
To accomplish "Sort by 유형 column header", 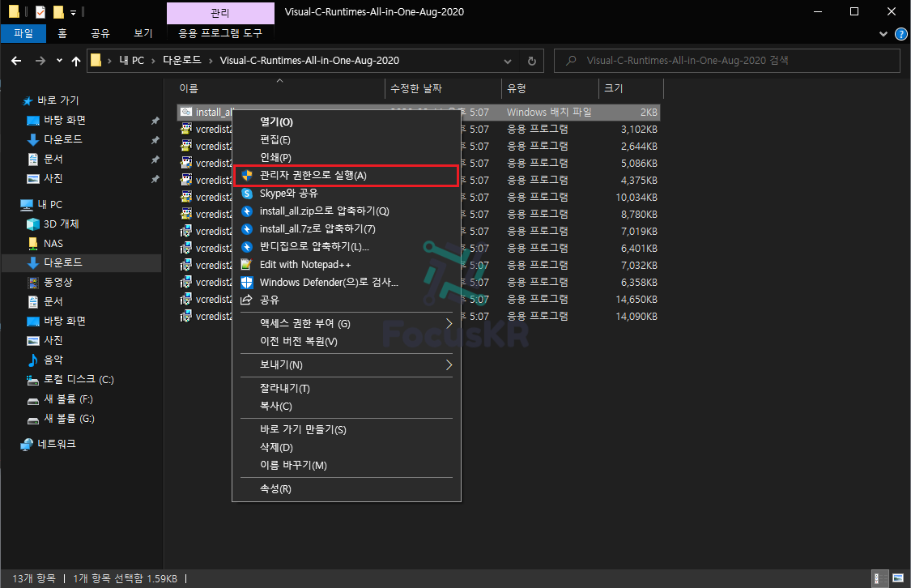I will 550,88.
